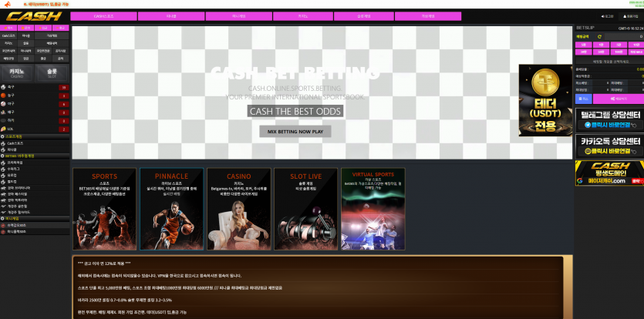
Task: Click the volleyball icon for 배구
Action: point(3,112)
